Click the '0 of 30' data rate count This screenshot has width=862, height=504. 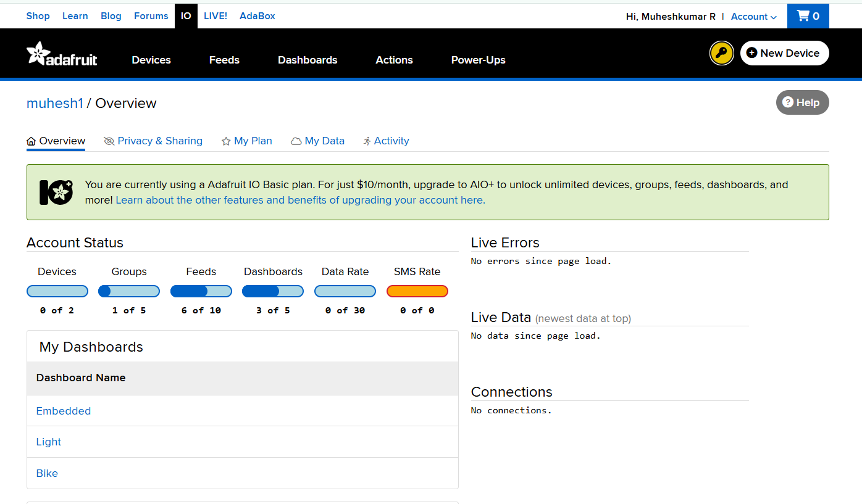pos(345,310)
